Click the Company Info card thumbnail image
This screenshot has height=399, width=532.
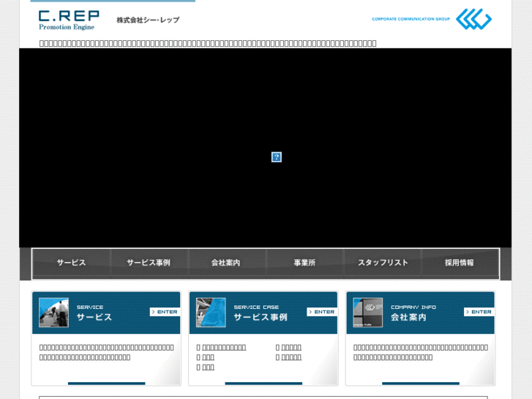tap(368, 313)
